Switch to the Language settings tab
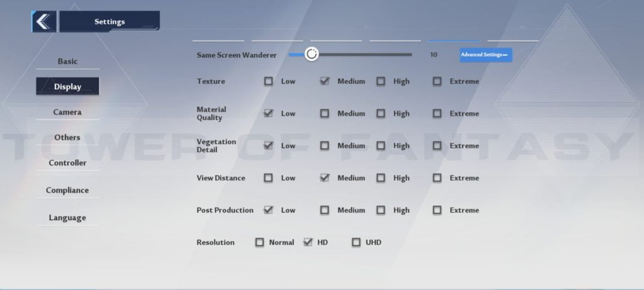 (x=67, y=218)
